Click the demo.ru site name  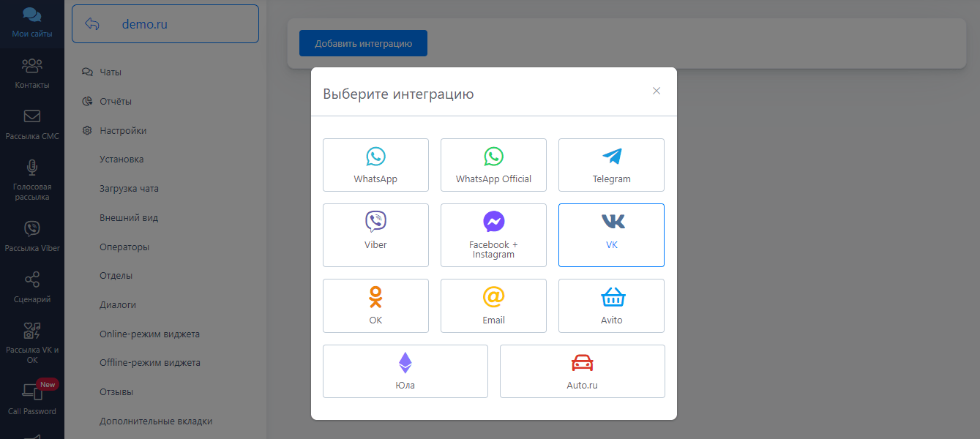click(x=144, y=24)
